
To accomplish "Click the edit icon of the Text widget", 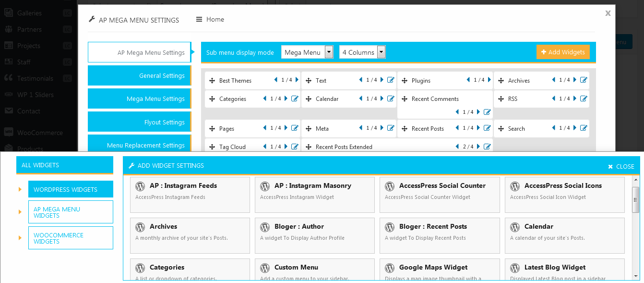I will click(x=391, y=80).
